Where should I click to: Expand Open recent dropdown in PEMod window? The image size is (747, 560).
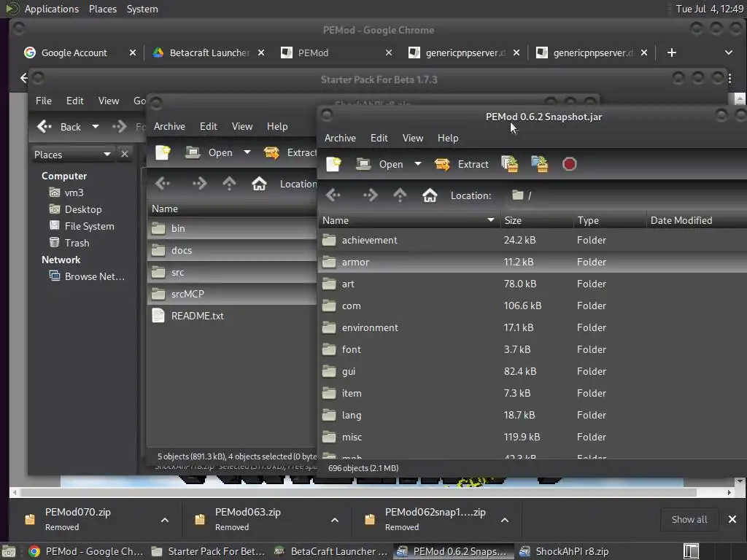pyautogui.click(x=418, y=164)
